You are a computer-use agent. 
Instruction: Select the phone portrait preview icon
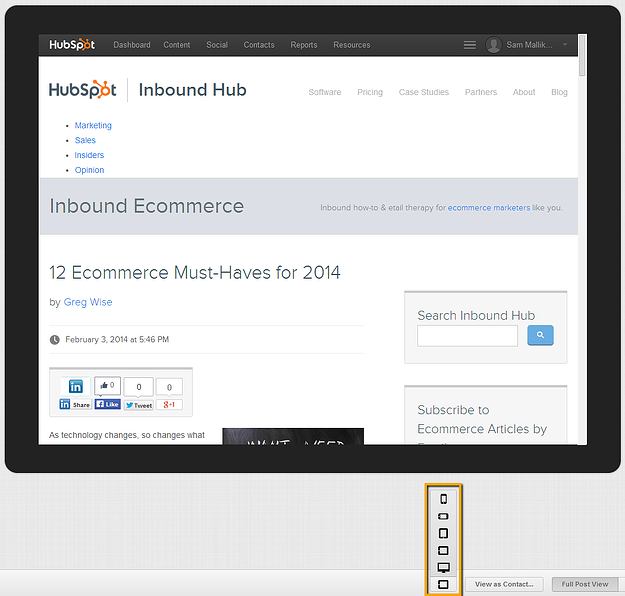tap(443, 499)
